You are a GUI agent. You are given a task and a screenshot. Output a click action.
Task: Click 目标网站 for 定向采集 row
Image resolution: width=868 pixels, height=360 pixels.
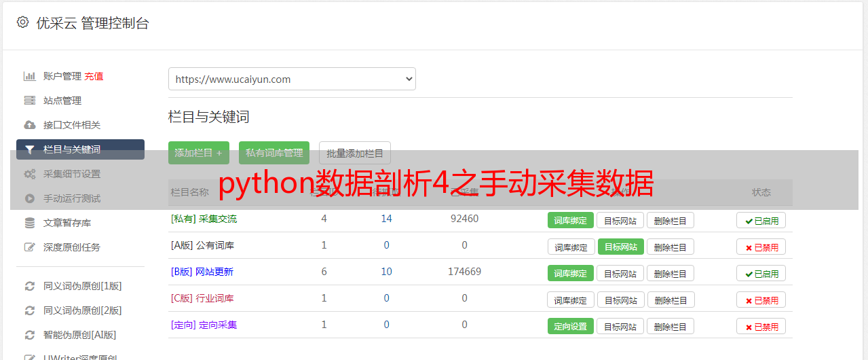[620, 326]
